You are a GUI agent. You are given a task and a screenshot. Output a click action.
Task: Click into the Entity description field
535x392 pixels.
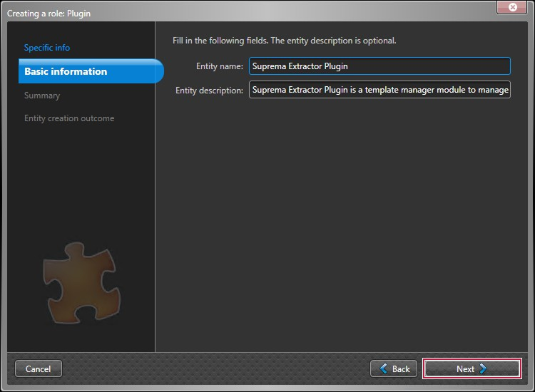point(379,90)
